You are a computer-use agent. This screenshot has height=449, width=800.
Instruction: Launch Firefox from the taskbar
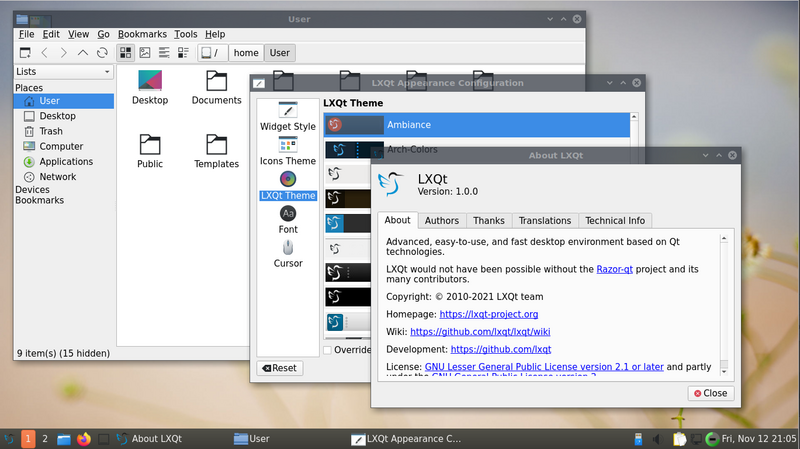(82, 438)
